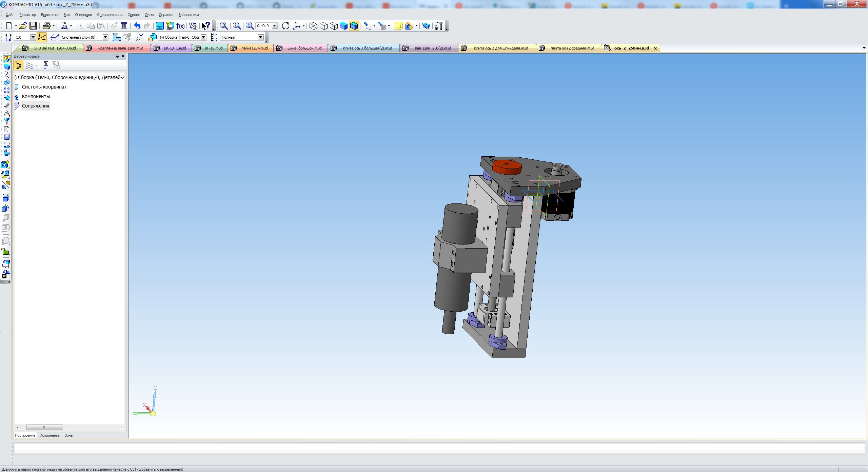Select wireframe display mode cube icon
868x472 pixels.
pyautogui.click(x=313, y=26)
